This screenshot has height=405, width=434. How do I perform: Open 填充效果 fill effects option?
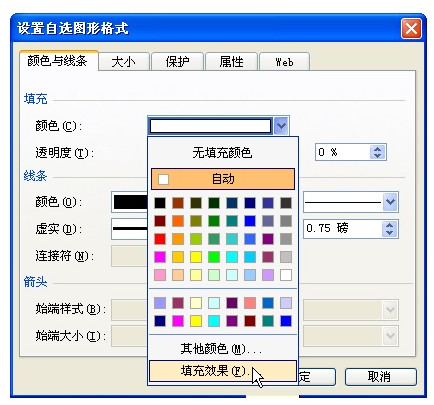click(222, 371)
